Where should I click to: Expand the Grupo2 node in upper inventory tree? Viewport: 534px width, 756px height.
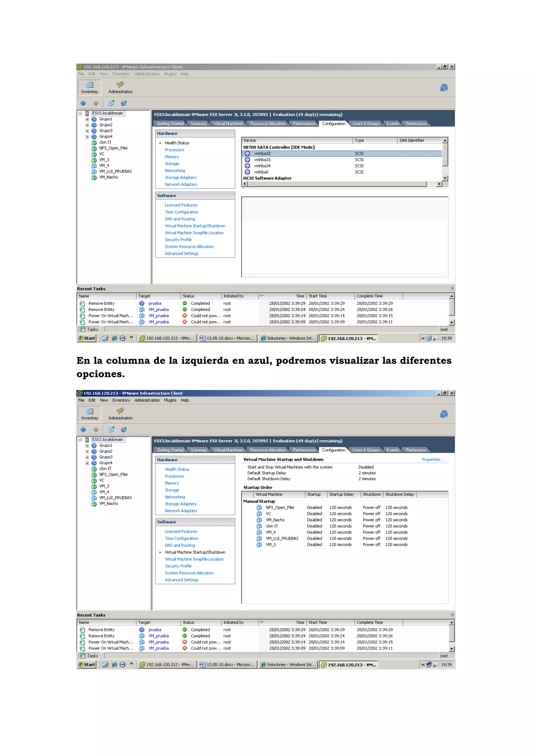click(87, 125)
